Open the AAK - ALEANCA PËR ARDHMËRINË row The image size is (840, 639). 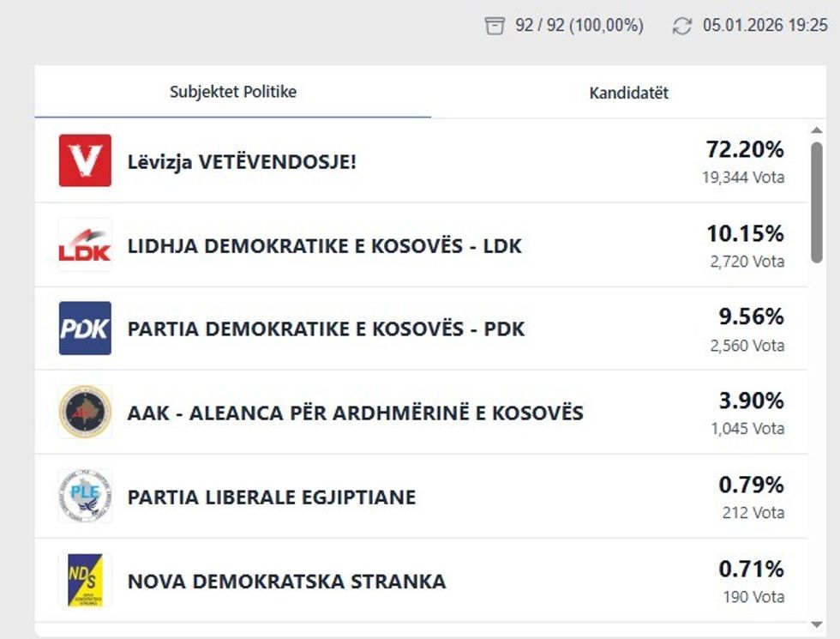point(355,413)
